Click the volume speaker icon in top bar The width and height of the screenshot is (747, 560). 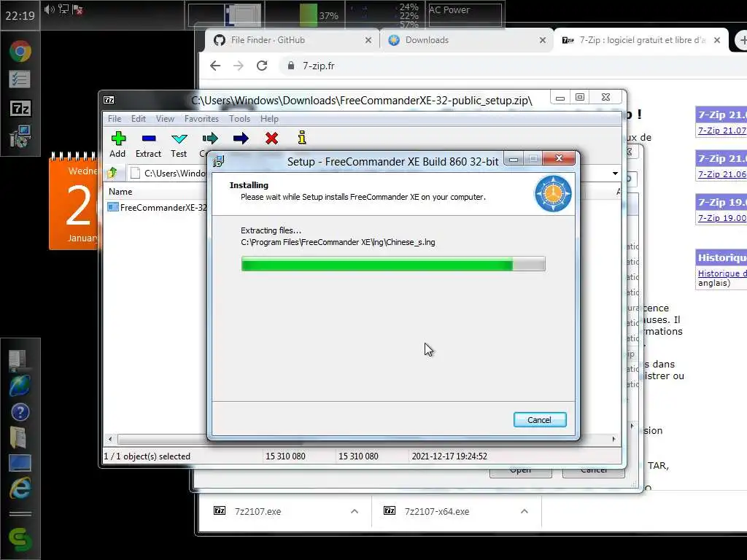point(50,9)
